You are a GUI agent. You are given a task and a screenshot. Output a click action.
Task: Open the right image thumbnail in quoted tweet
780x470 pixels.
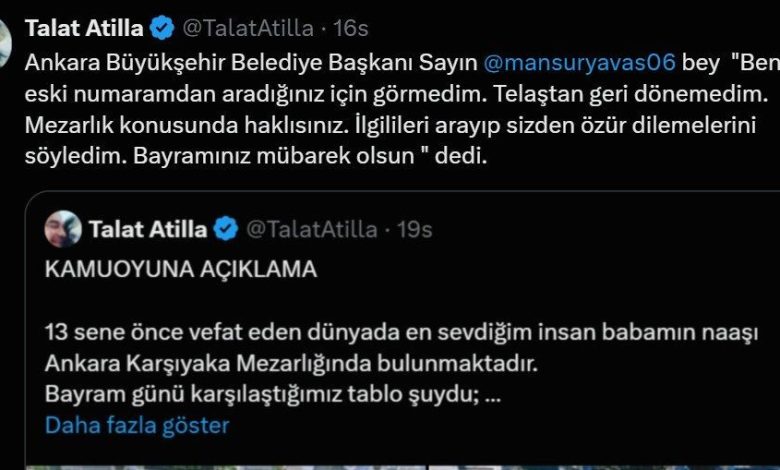[600, 465]
